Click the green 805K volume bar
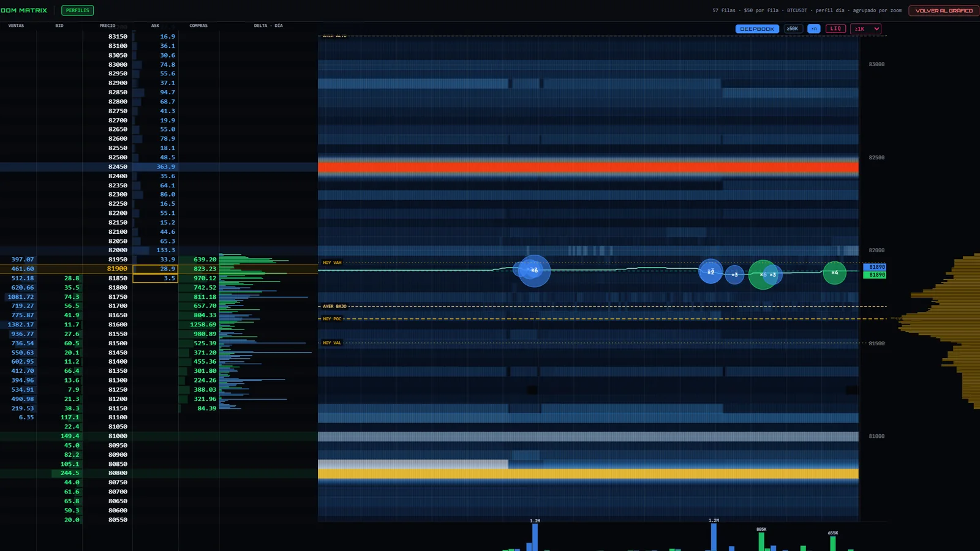980x551 pixels. 761,541
